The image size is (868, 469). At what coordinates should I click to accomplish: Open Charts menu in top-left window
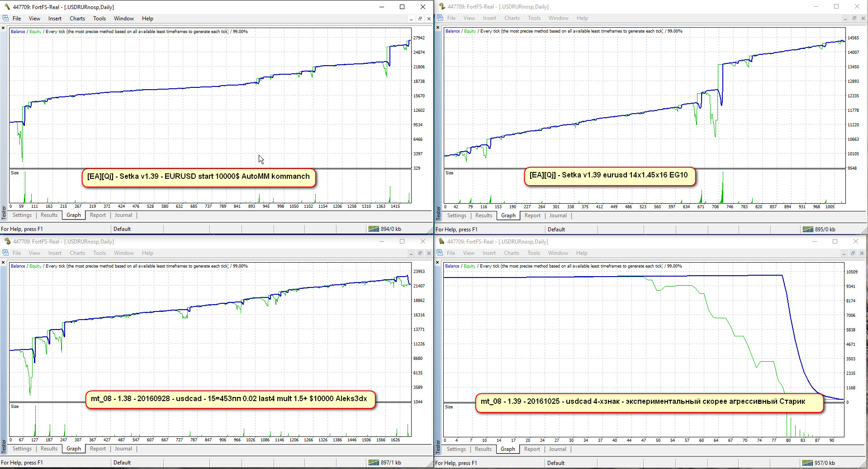point(77,19)
